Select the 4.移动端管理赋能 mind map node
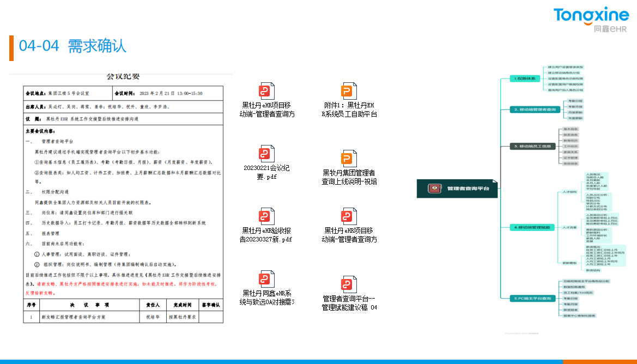Screen dimensions: 637x364 [533, 227]
